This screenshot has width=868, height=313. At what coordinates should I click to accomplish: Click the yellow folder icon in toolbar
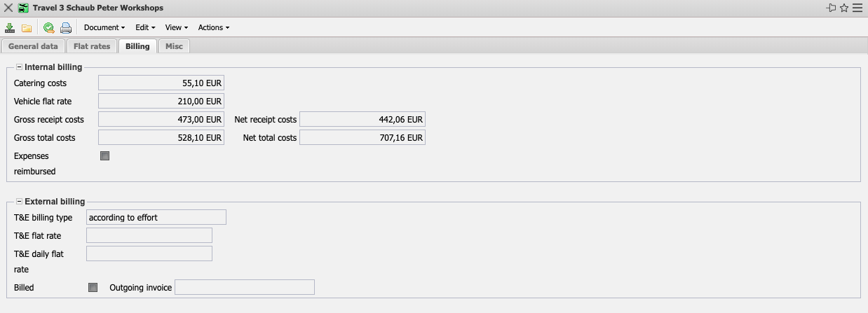[27, 28]
